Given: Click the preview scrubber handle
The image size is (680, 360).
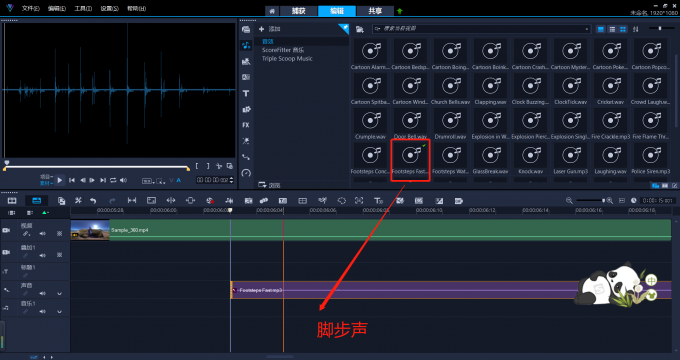Looking at the screenshot, I should click(x=7, y=163).
